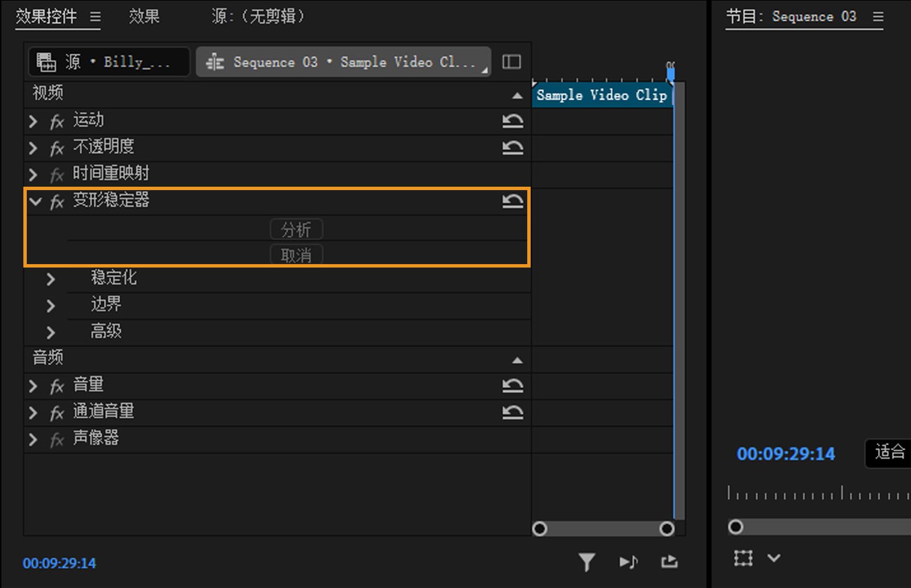
Task: Click play audio only icon
Action: [x=628, y=562]
